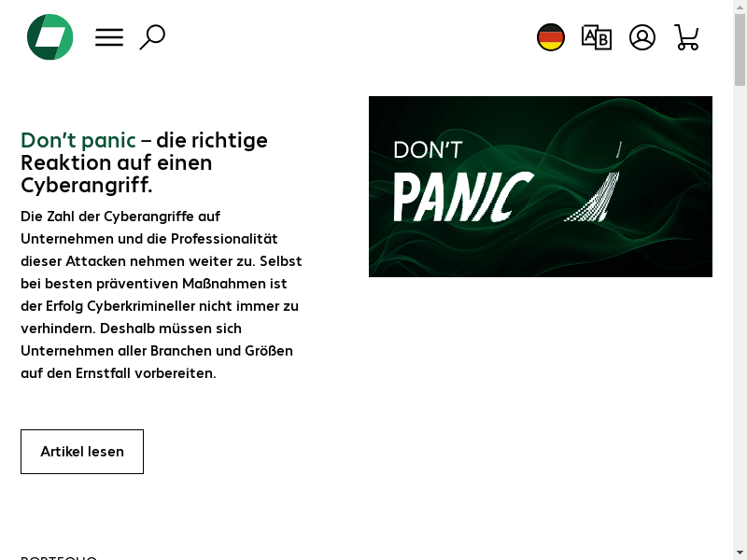Open the hamburger navigation menu

click(x=109, y=37)
